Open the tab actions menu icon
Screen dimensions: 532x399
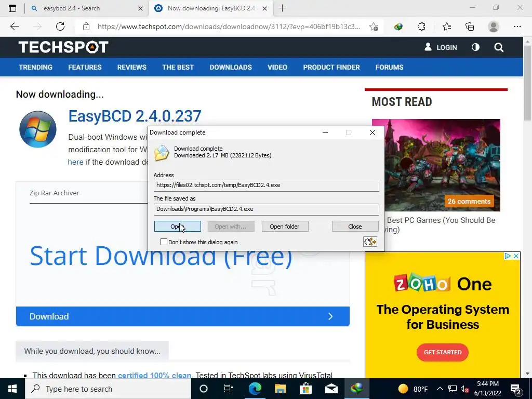point(12,8)
